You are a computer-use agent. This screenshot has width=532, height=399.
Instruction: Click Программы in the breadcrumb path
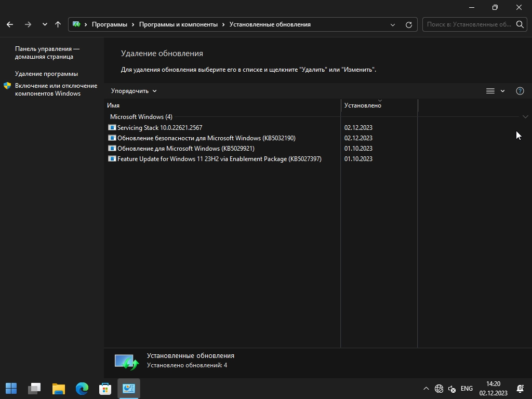[x=109, y=24]
